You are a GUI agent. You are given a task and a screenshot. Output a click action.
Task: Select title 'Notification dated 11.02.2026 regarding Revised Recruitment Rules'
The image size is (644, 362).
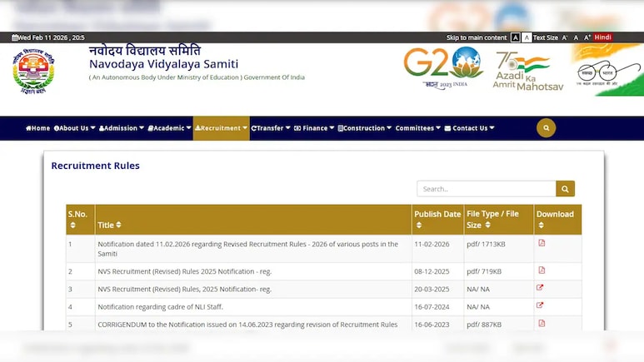click(247, 249)
